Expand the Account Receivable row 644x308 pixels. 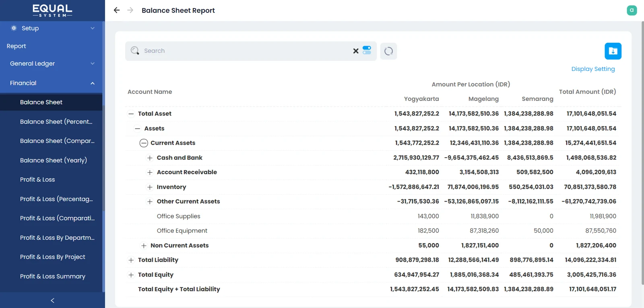150,173
